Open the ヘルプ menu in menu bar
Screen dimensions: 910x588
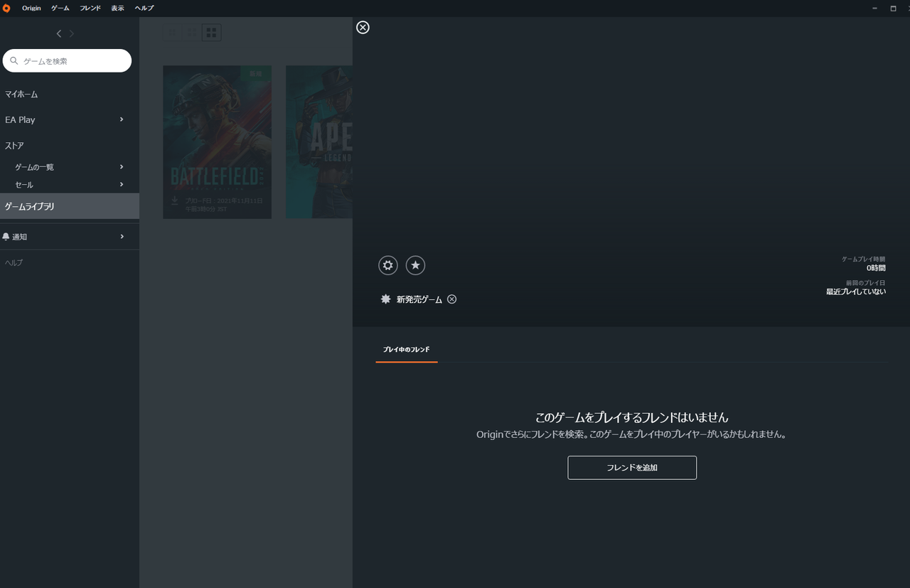(144, 8)
